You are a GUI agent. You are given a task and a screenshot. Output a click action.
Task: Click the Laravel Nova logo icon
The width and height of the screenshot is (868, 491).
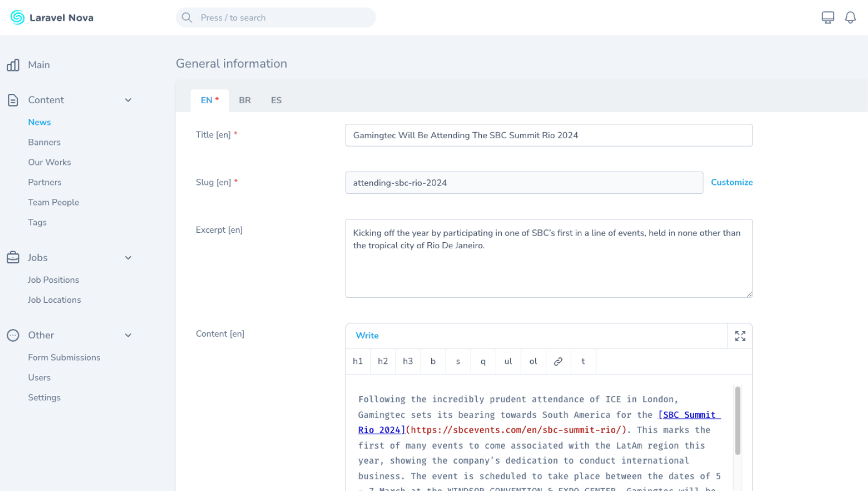click(x=17, y=18)
